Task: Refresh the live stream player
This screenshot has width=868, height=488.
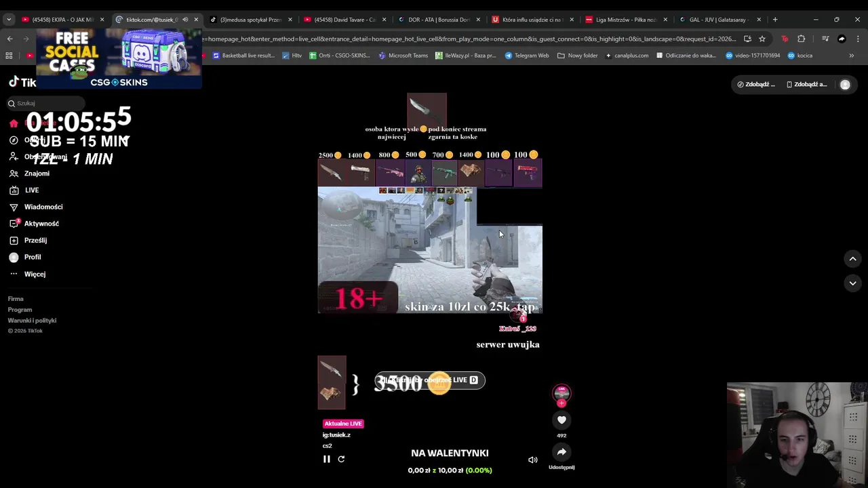Action: pyautogui.click(x=341, y=460)
